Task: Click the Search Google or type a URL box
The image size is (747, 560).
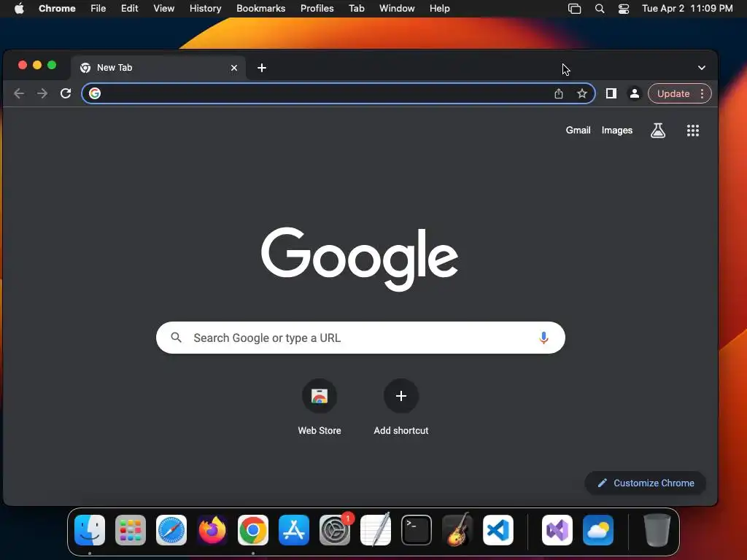Action: click(x=360, y=338)
